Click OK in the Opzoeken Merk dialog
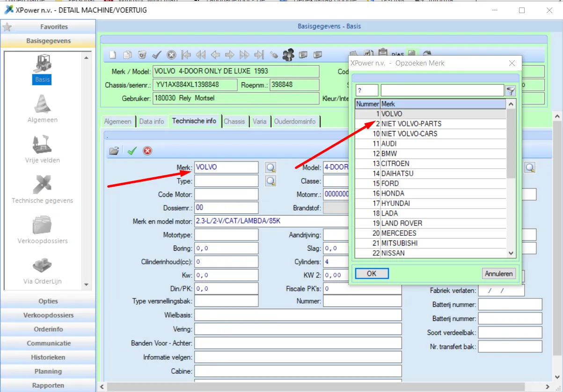The height and width of the screenshot is (392, 563). pos(372,274)
